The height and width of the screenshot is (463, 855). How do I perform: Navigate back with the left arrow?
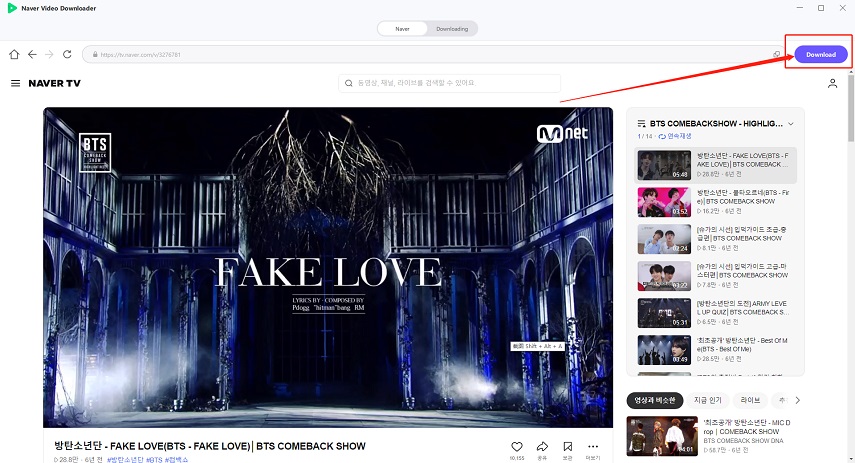(x=32, y=54)
